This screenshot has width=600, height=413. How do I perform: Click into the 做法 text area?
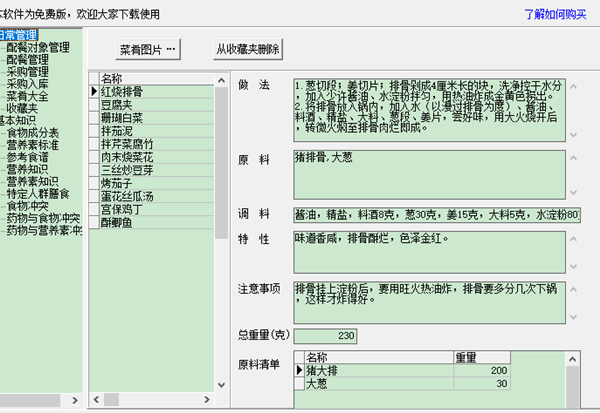[429, 110]
